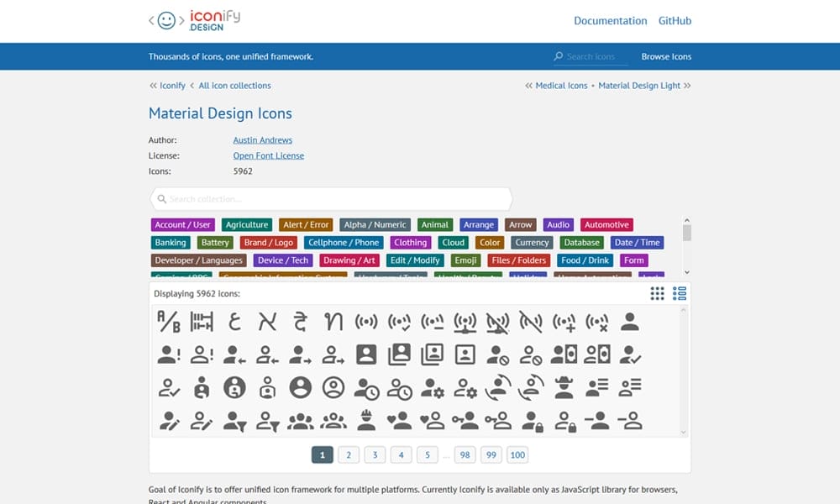
Task: Select the access point network tower icon
Action: point(465,323)
